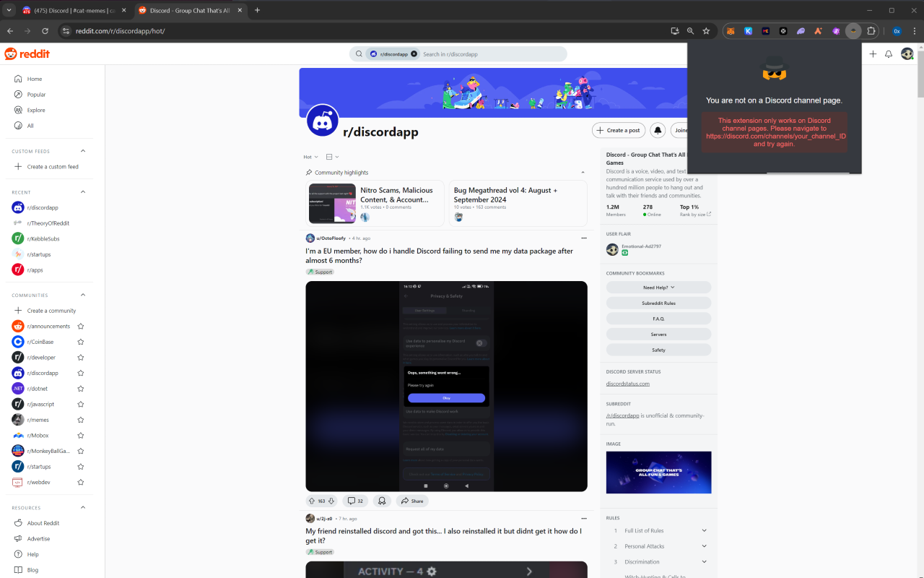Viewport: 924px width, 578px height.
Task: Open options menu for OctoFloofy's post
Action: tap(584, 238)
